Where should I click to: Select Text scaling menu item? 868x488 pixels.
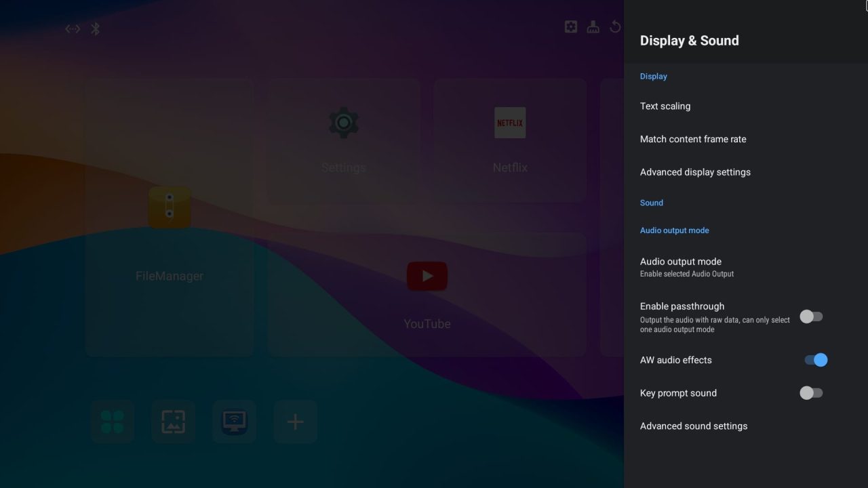[x=665, y=106]
